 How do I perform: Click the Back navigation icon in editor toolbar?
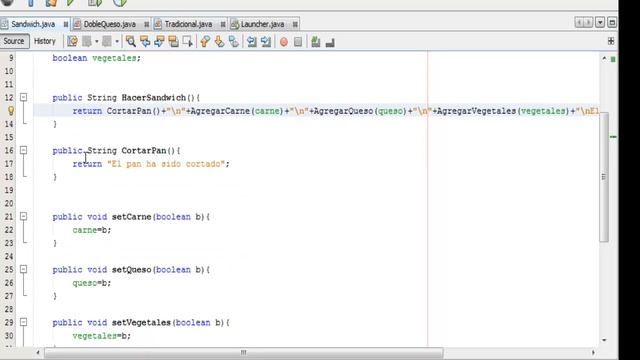87,41
